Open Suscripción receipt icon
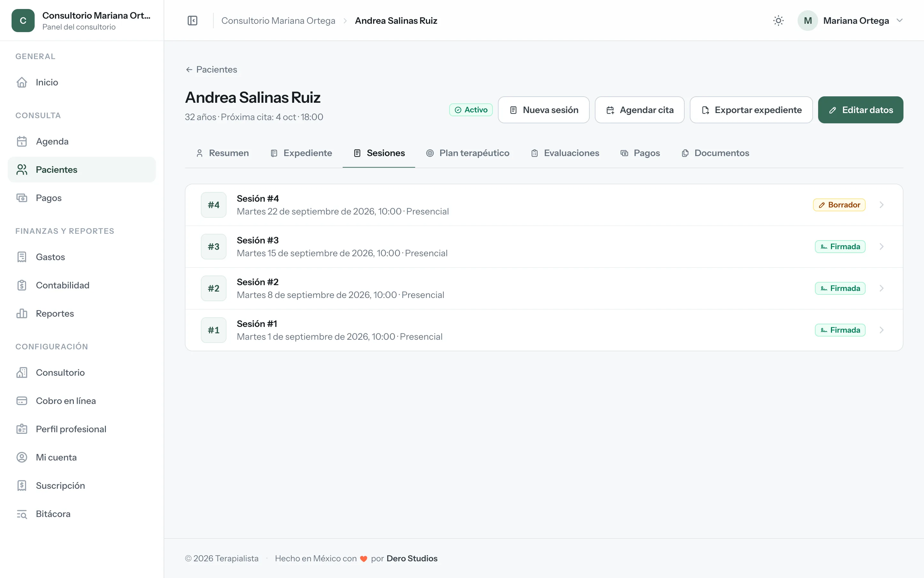 (22, 486)
